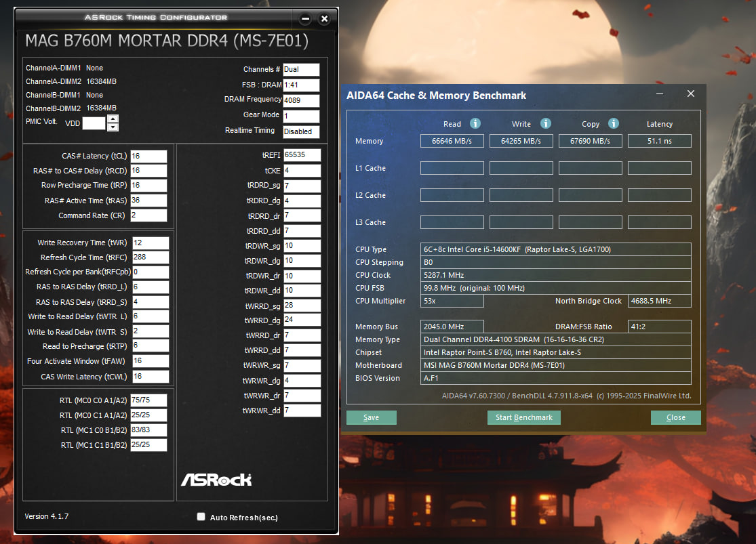Click the RTL MC0 C0 A1/A2 field
This screenshot has height=544, width=756.
pos(148,400)
